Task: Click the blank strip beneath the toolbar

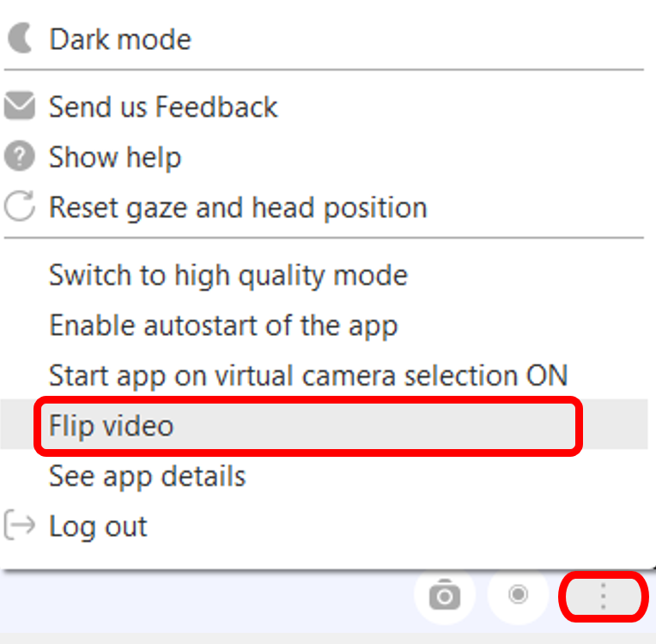Action: point(326,637)
